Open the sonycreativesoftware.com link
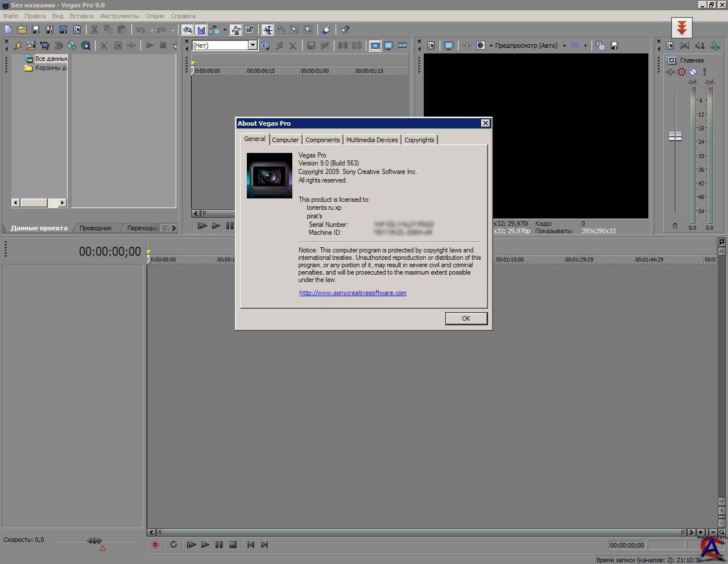The image size is (728, 564). (x=353, y=293)
